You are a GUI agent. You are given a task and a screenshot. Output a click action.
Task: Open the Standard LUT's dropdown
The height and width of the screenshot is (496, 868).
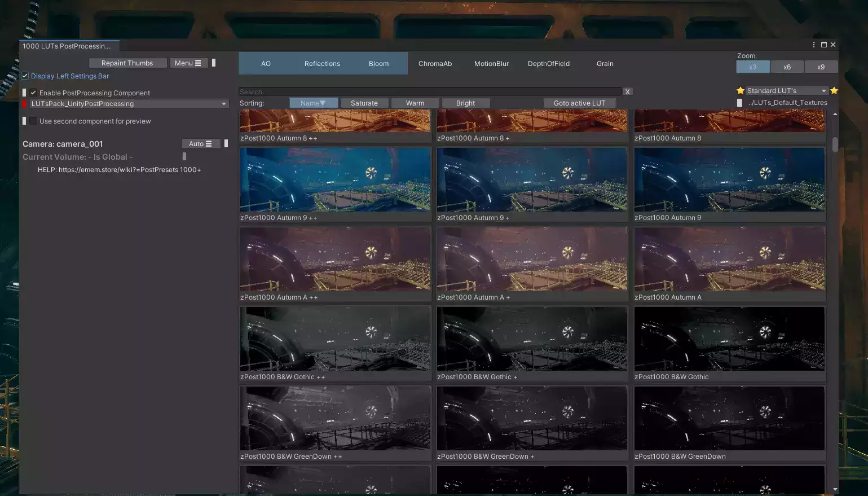[787, 91]
